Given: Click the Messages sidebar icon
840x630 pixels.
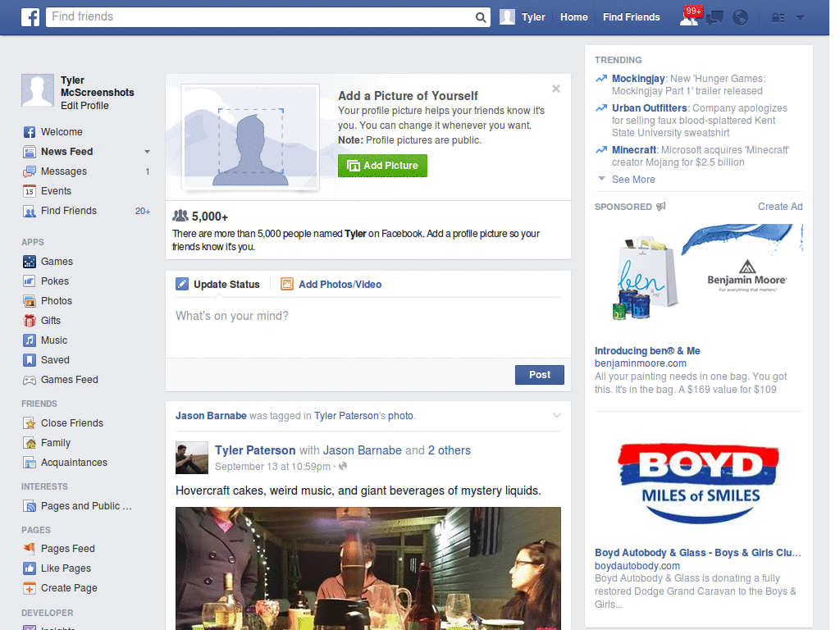Looking at the screenshot, I should (30, 171).
